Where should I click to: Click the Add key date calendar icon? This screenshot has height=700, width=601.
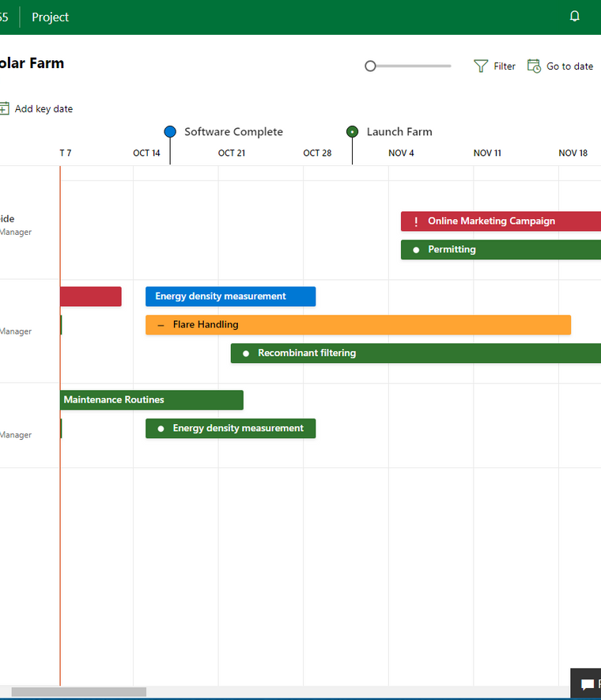[4, 109]
